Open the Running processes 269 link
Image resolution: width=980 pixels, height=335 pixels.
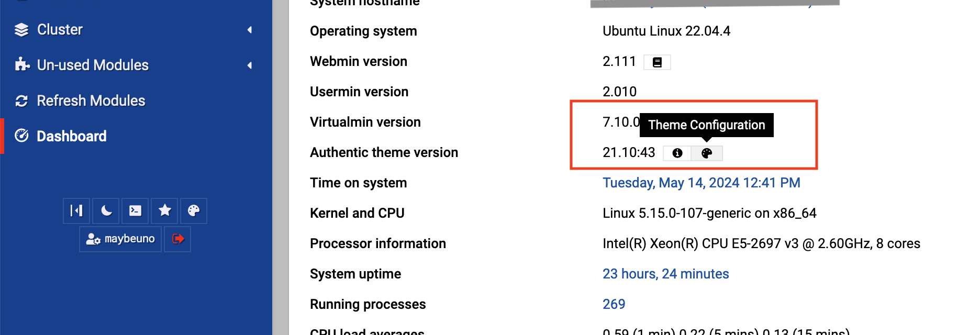614,304
